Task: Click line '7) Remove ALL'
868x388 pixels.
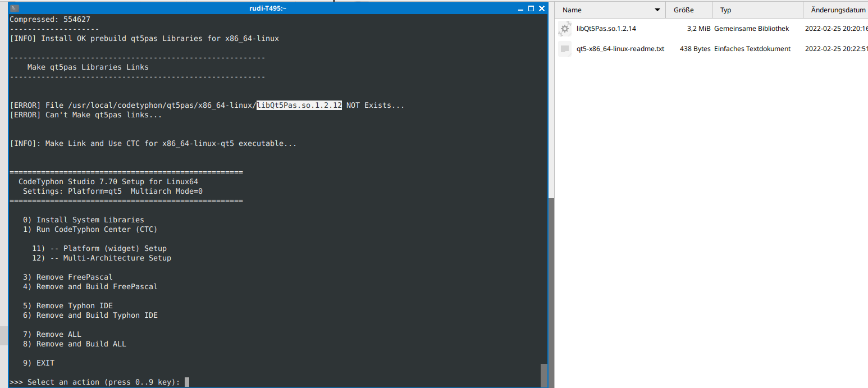Action: (52, 334)
